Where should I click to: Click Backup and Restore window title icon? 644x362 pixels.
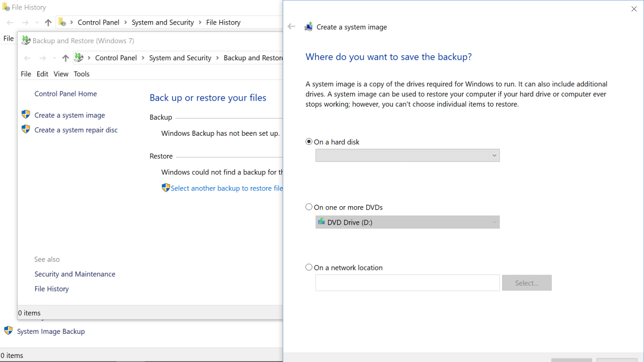pos(26,41)
